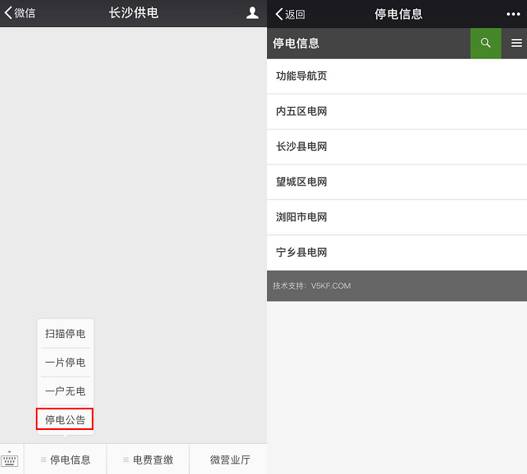The image size is (527, 474).
Task: Open the 电费查缴 bottom menu
Action: (x=148, y=459)
